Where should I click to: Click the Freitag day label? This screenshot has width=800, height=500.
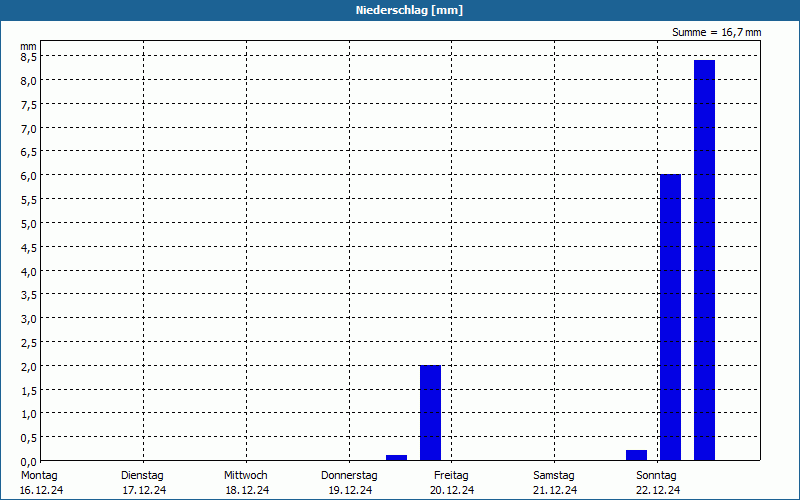click(x=451, y=476)
